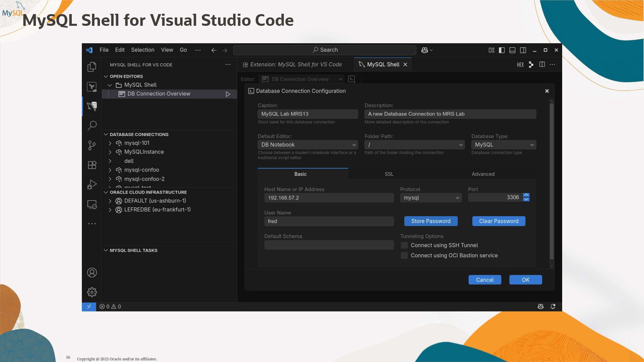This screenshot has width=644, height=362.
Task: Increment the Port number stepper
Action: point(526,195)
